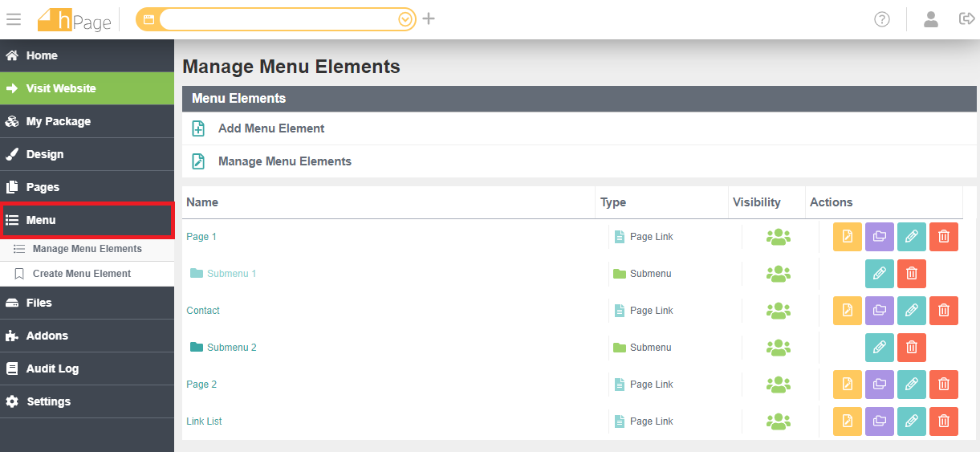Click yellow edit-page icon for Page 2

848,385
